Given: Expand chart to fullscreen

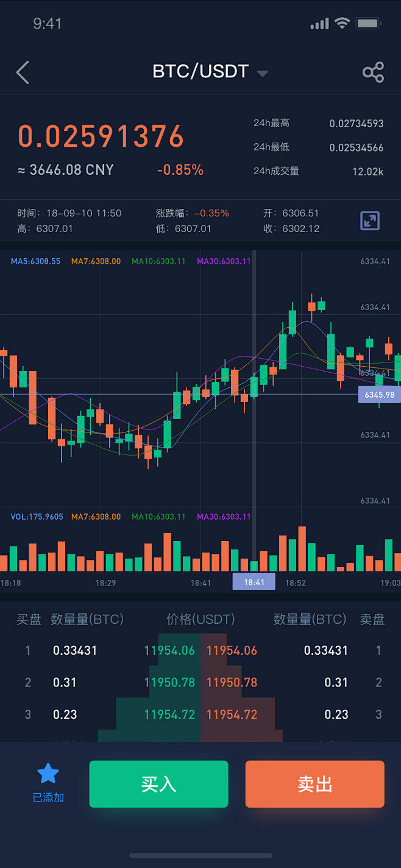Looking at the screenshot, I should pos(370,221).
